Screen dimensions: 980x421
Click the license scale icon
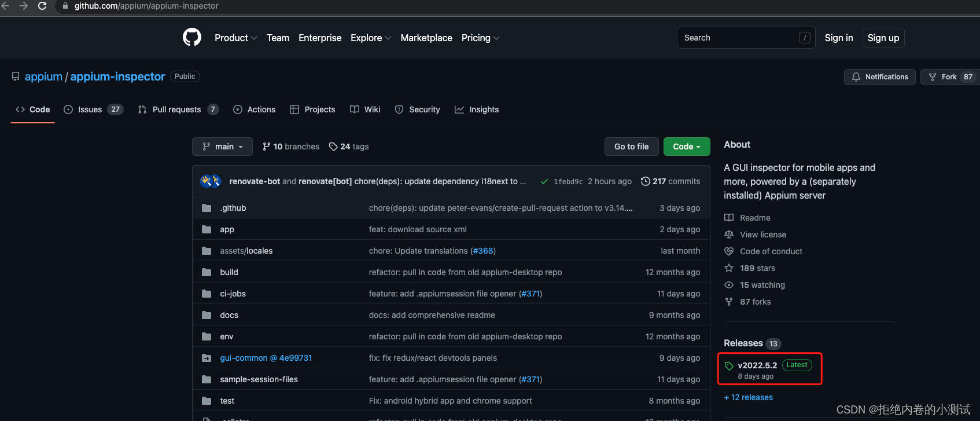(x=729, y=235)
